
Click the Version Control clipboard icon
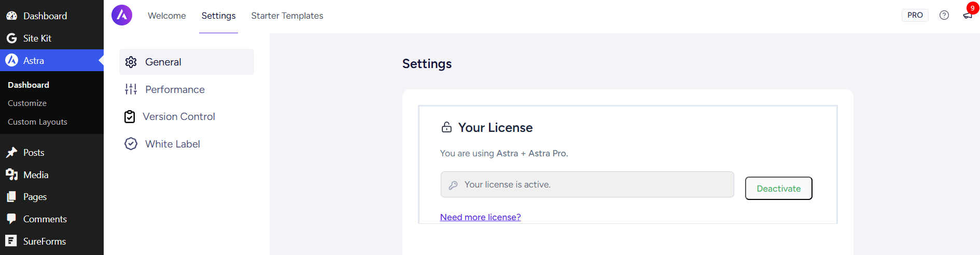click(130, 117)
